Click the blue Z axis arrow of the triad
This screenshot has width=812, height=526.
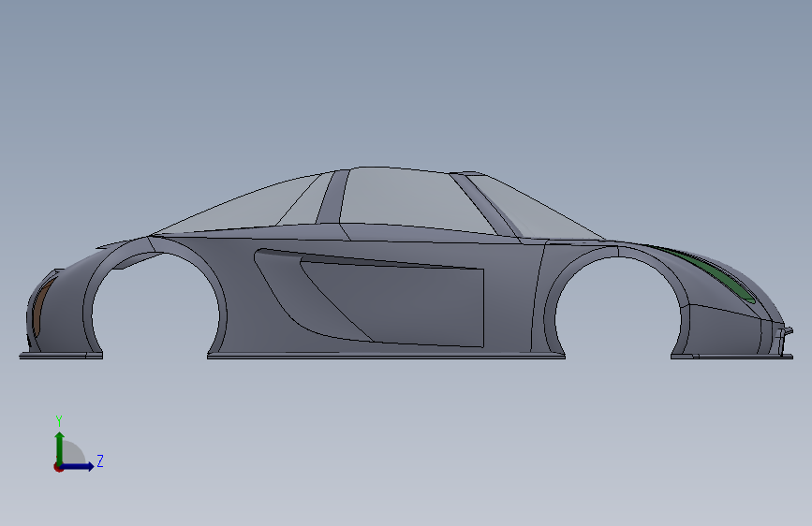(79, 466)
